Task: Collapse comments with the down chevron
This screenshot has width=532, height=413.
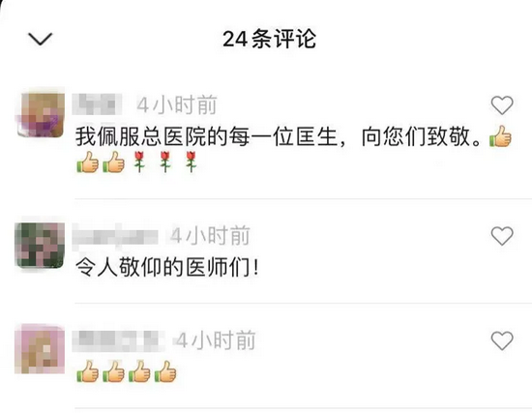Action: click(40, 39)
